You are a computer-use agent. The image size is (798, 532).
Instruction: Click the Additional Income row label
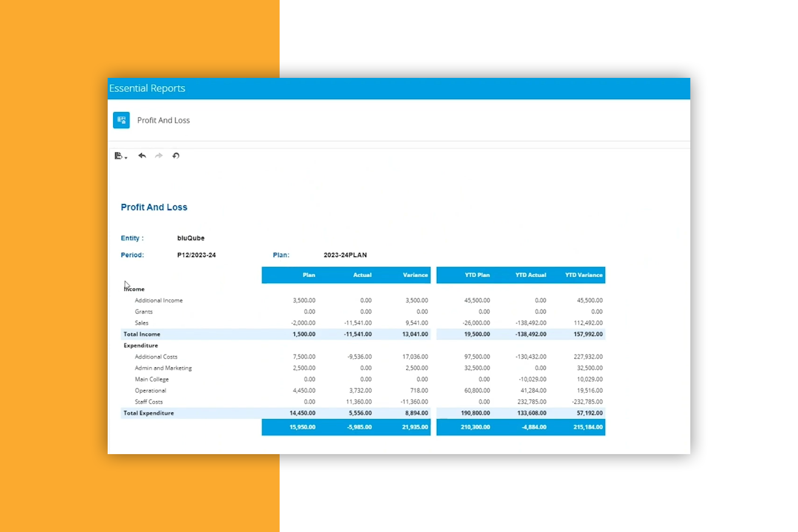159,300
